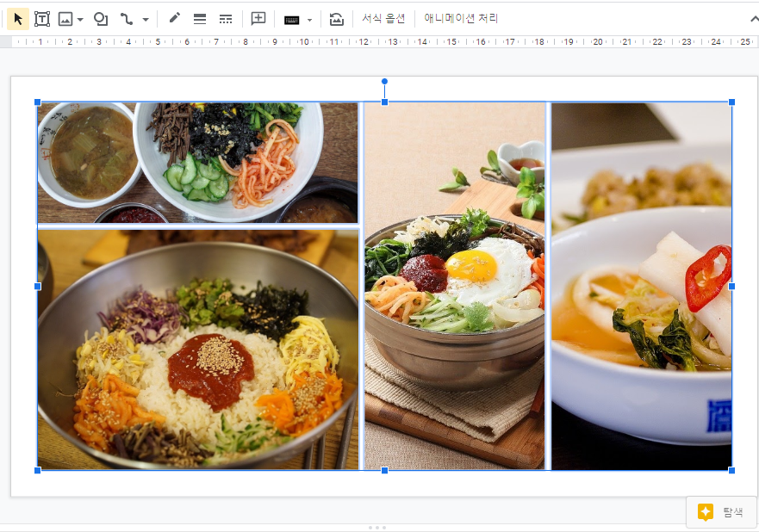Expand the input tools dropdown arrow
The image size is (759, 532).
[310, 21]
